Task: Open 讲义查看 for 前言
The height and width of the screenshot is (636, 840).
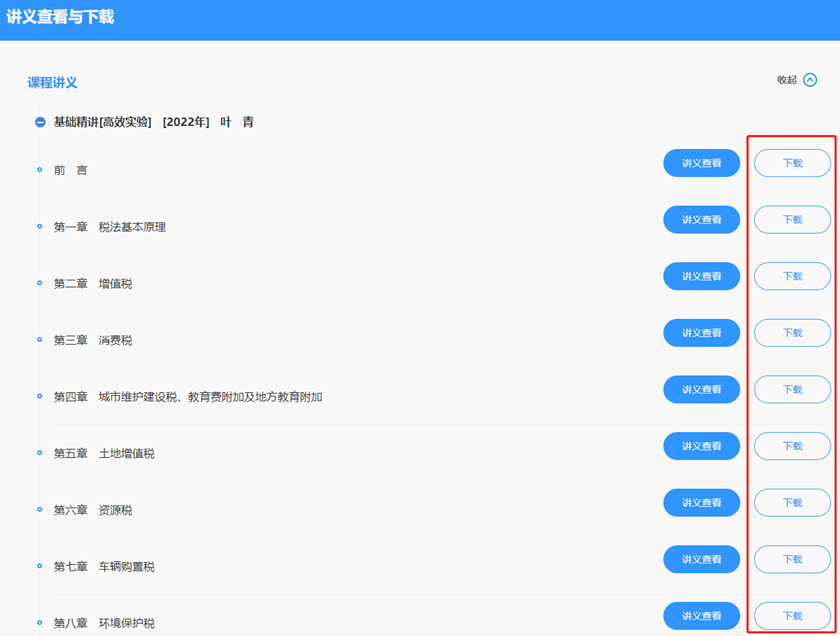Action: point(701,162)
